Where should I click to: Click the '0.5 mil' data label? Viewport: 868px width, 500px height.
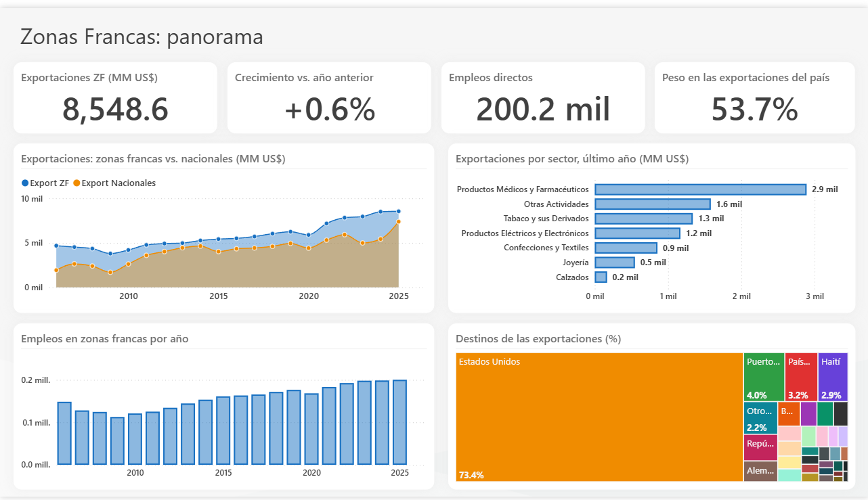pyautogui.click(x=653, y=263)
